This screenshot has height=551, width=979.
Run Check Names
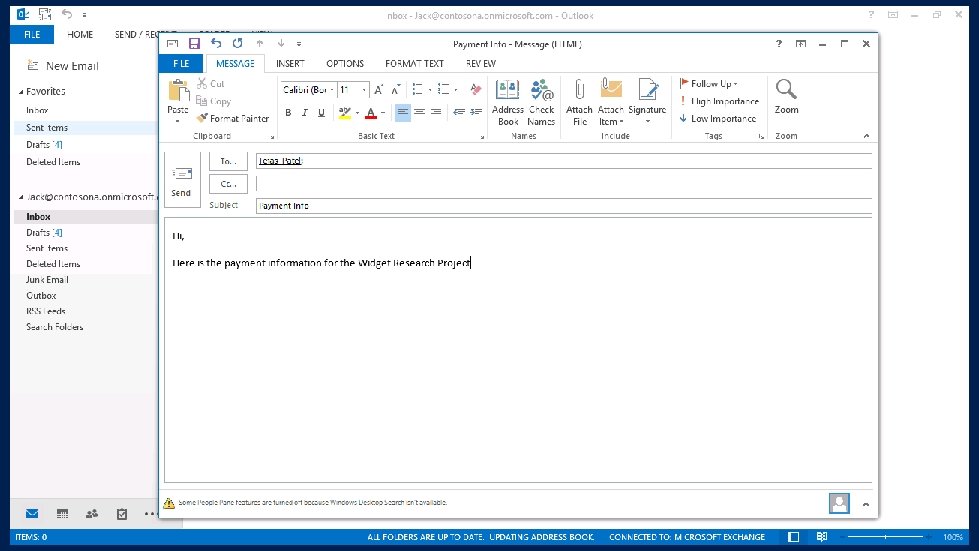click(x=541, y=102)
